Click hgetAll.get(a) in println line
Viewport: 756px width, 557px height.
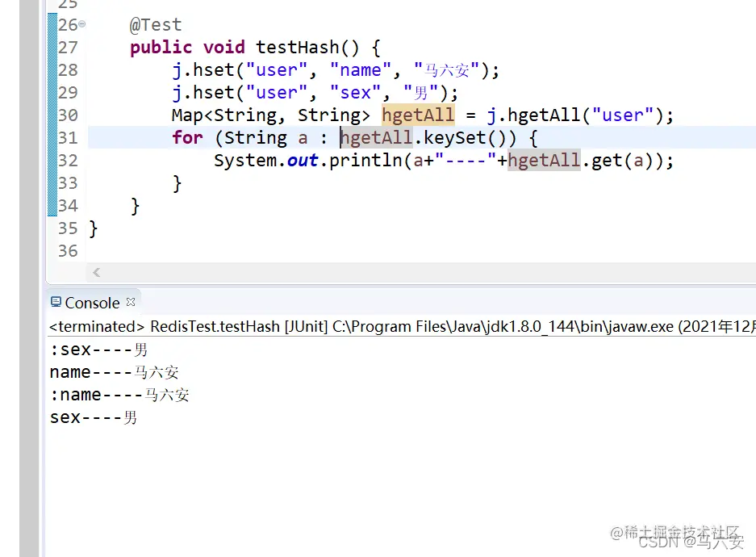[580, 161]
